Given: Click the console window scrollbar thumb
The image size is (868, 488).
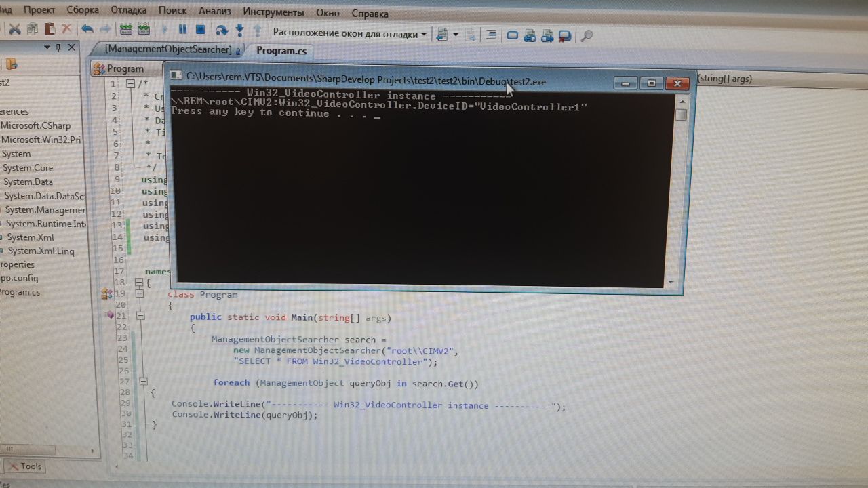Looking at the screenshot, I should [681, 114].
